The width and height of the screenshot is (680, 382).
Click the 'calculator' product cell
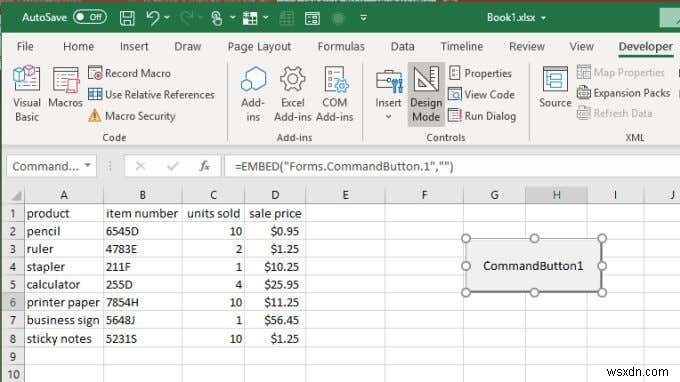pos(64,284)
